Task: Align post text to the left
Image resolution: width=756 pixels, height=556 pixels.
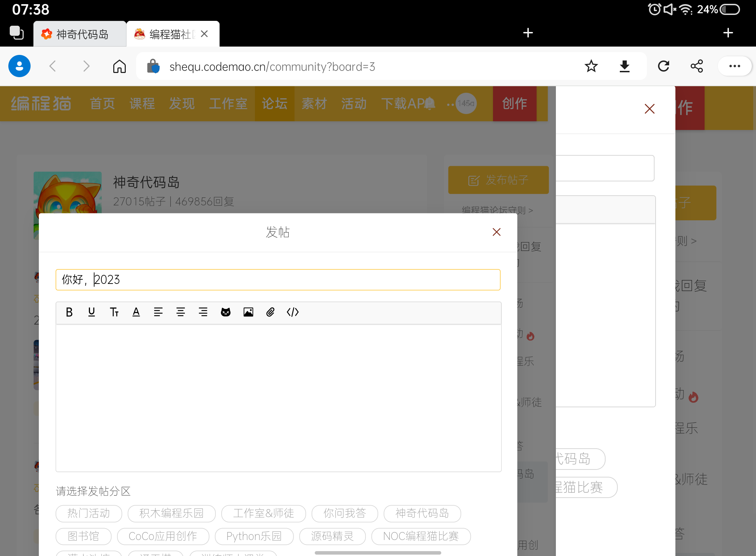Action: (x=158, y=312)
